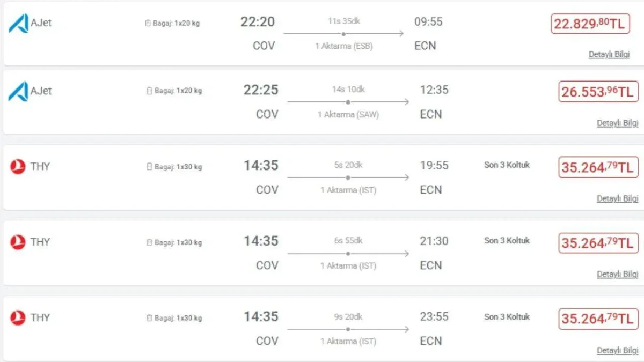644x362 pixels.
Task: Click the baggage icon on the 5s 20dk THY flight
Action: (149, 167)
